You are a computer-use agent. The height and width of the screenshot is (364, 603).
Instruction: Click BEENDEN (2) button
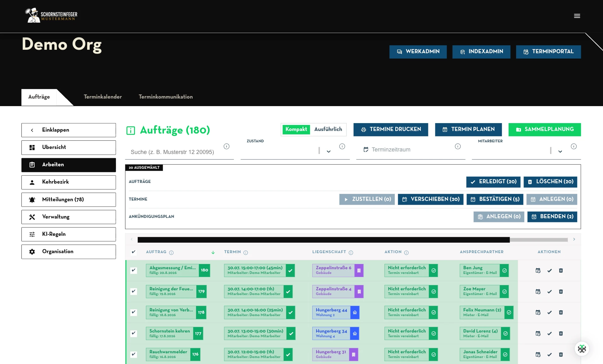[x=552, y=217]
